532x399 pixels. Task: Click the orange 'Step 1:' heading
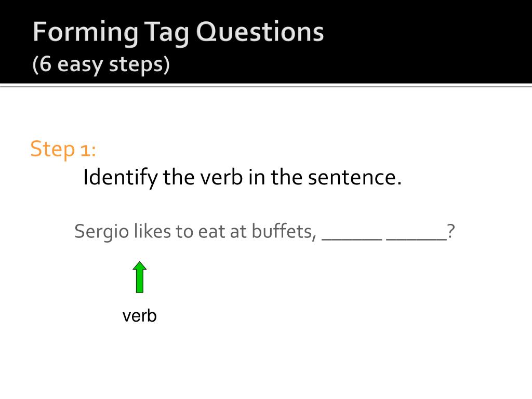63,149
